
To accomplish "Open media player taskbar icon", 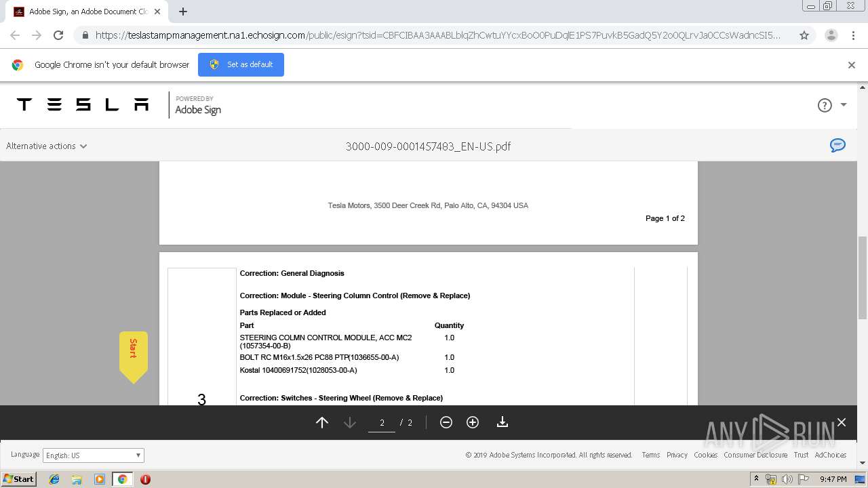I will pyautogui.click(x=100, y=479).
